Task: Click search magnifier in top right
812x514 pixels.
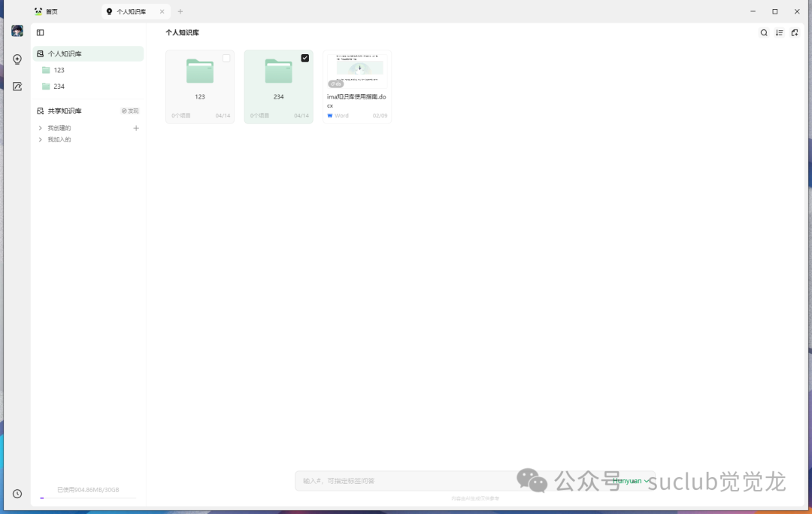Action: 764,32
